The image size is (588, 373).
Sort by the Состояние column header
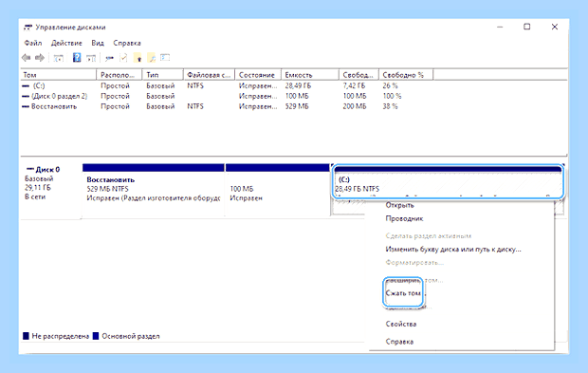(x=258, y=75)
